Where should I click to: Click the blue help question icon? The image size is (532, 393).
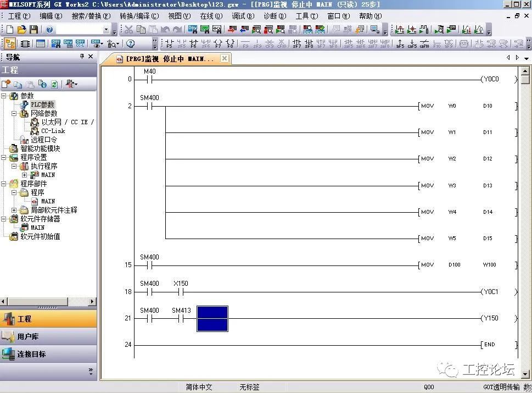(x=49, y=30)
